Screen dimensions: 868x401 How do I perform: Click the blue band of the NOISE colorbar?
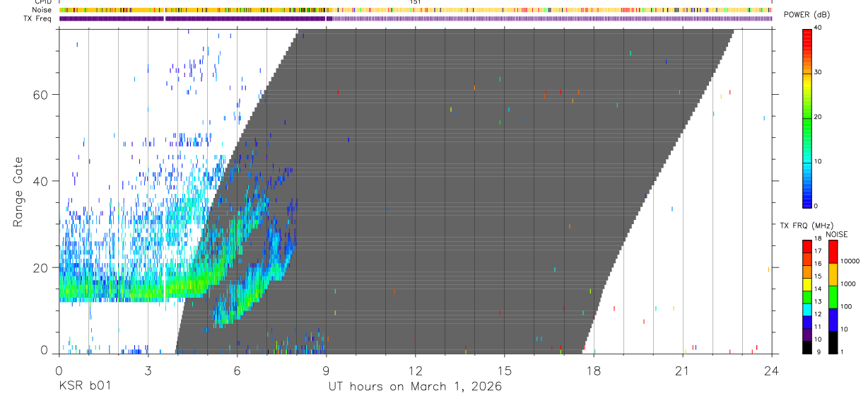[833, 320]
